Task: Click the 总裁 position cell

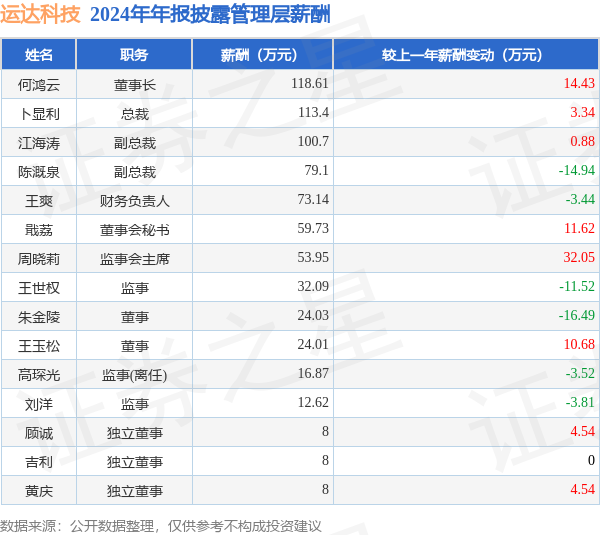Action: (x=135, y=114)
